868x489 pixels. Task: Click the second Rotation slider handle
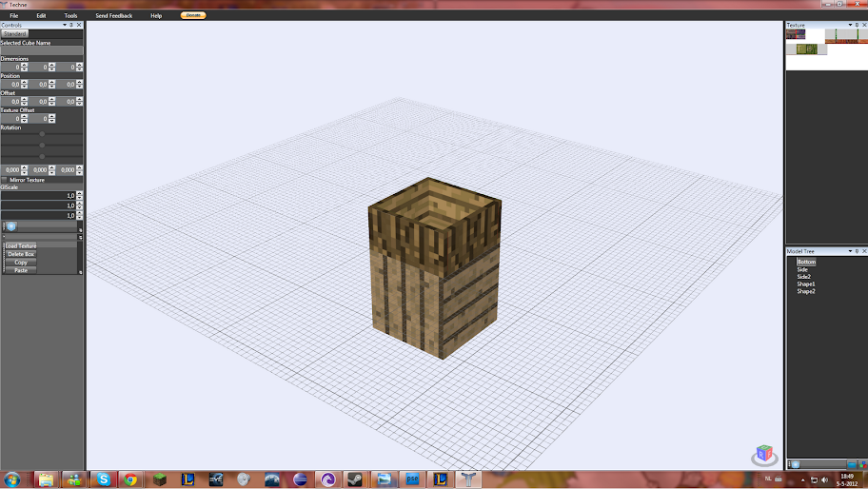point(42,145)
